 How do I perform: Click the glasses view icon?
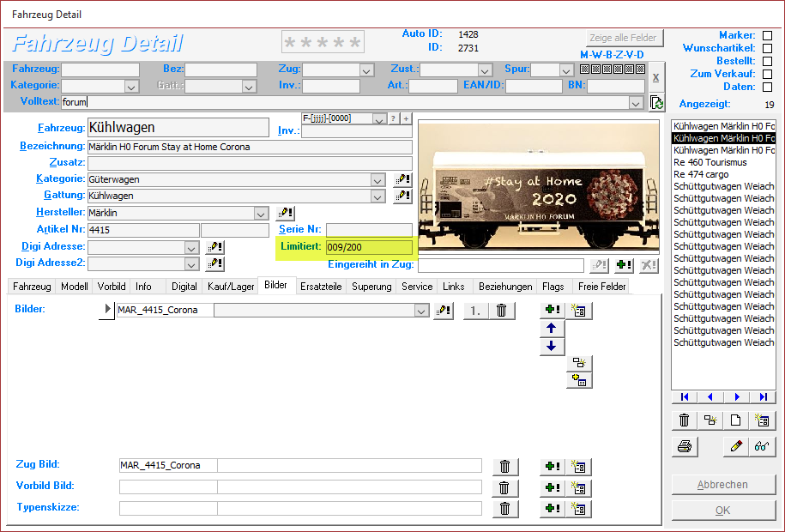(x=762, y=446)
